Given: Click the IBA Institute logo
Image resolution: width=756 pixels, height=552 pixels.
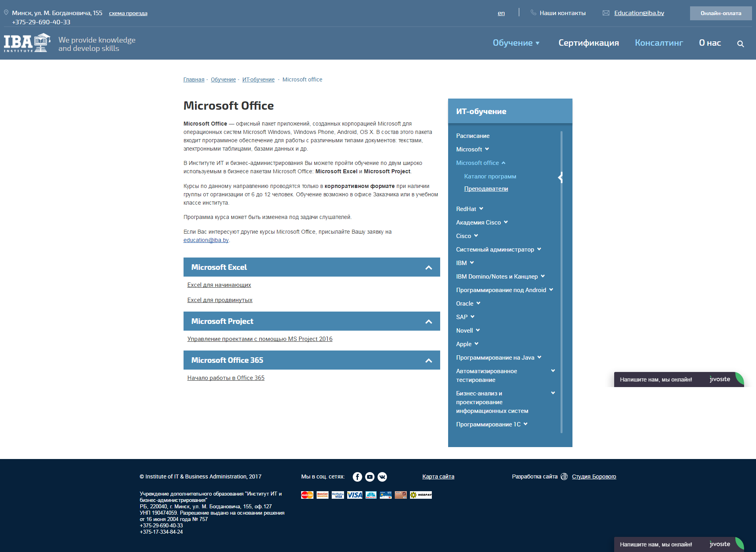Looking at the screenshot, I should (x=27, y=43).
